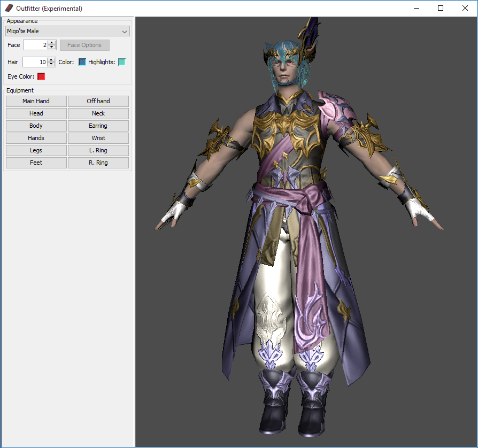
Task: Decrease the Hair number with down arrow
Action: coord(52,65)
